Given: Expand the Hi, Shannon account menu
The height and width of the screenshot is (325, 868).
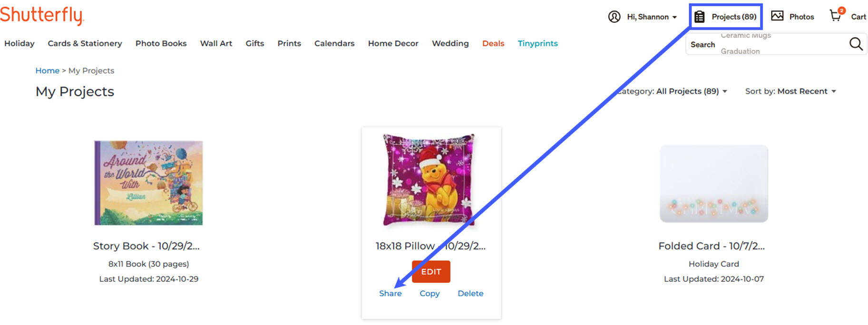Looking at the screenshot, I should tap(652, 17).
